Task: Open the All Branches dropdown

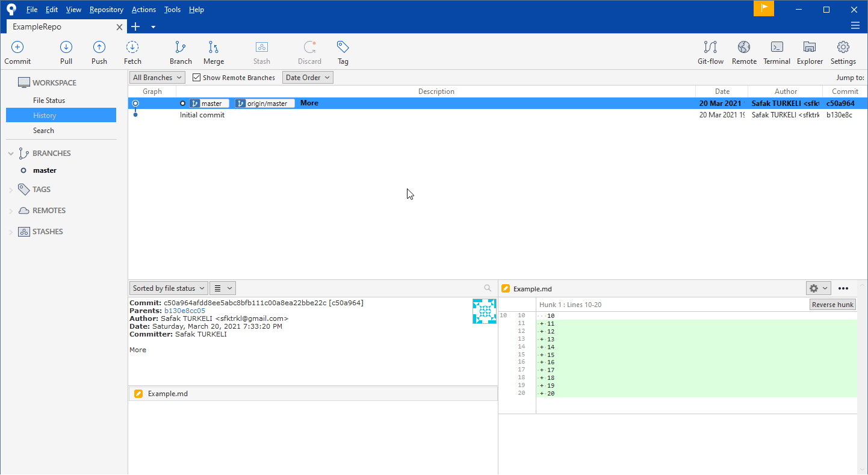Action: [x=157, y=78]
